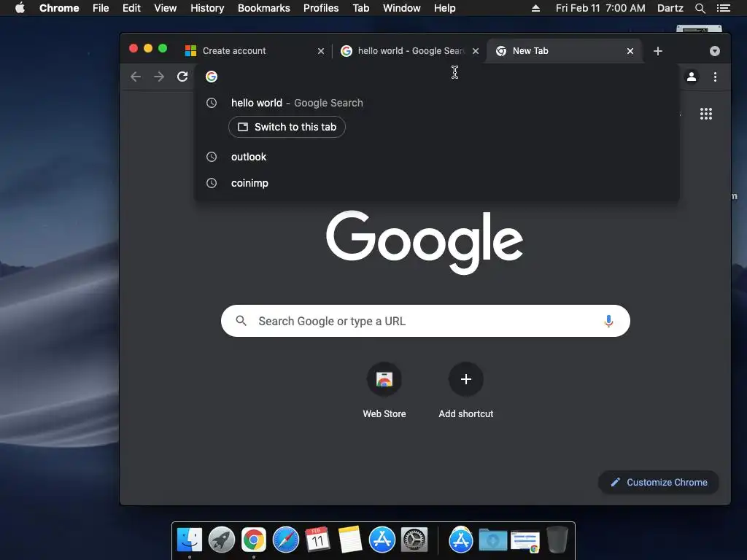The height and width of the screenshot is (560, 747).
Task: Select the New Tab tab
Action: tap(565, 51)
